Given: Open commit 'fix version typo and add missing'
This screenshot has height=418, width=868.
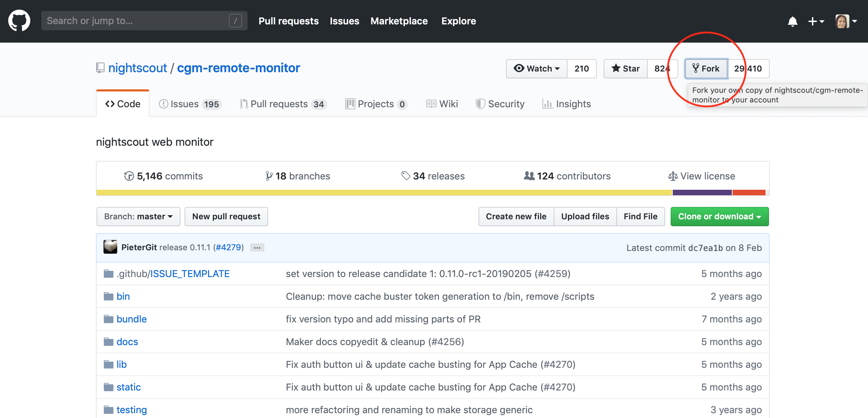Looking at the screenshot, I should (383, 319).
